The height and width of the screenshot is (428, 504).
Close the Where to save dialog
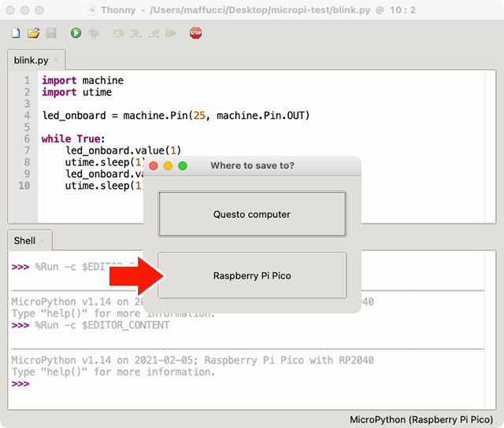coord(154,166)
